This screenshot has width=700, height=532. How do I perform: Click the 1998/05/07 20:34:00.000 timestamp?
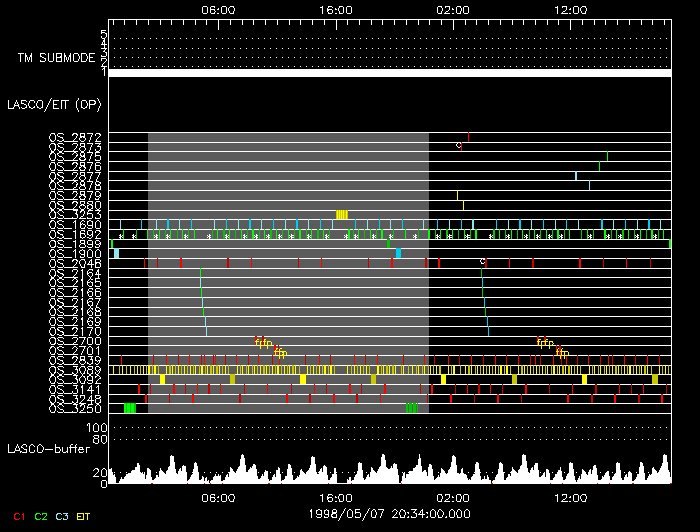389,514
